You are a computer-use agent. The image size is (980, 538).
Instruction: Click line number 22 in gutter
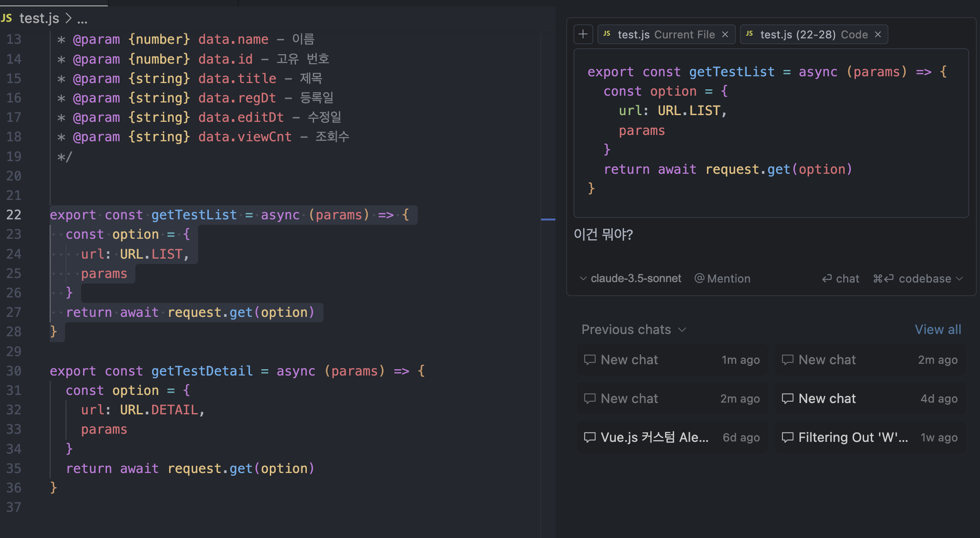[14, 215]
